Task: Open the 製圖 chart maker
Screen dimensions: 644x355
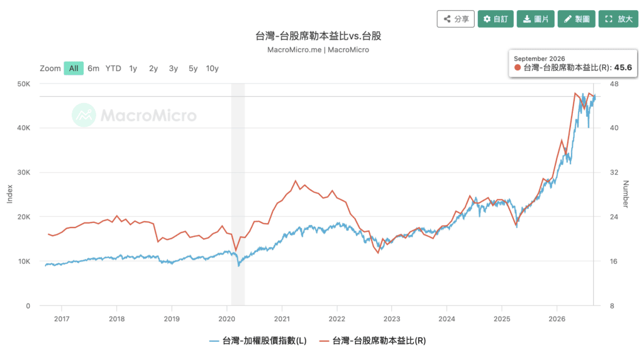Action: [x=576, y=19]
